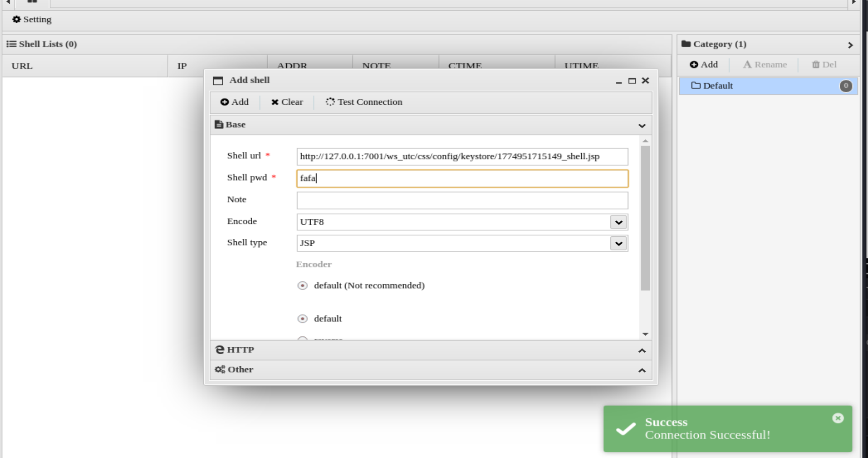This screenshot has width=868, height=458.
Task: Click the Clear X icon in toolbar
Action: point(275,102)
